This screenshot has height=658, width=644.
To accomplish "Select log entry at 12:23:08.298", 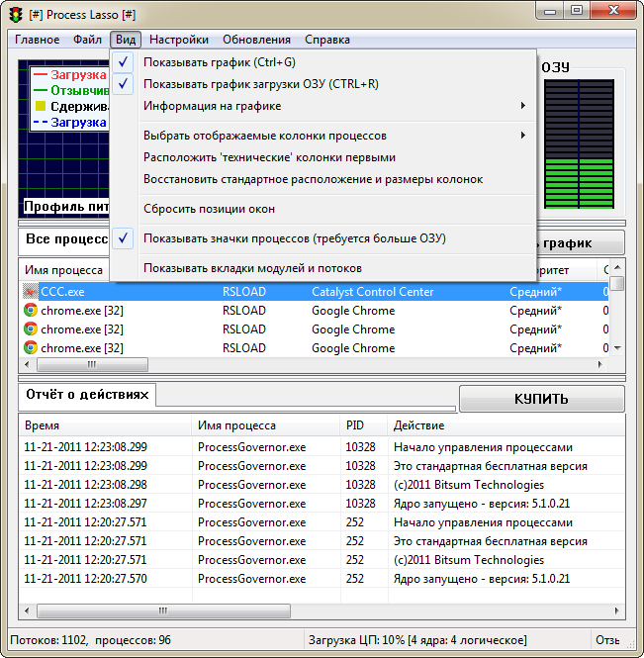I will (x=322, y=484).
